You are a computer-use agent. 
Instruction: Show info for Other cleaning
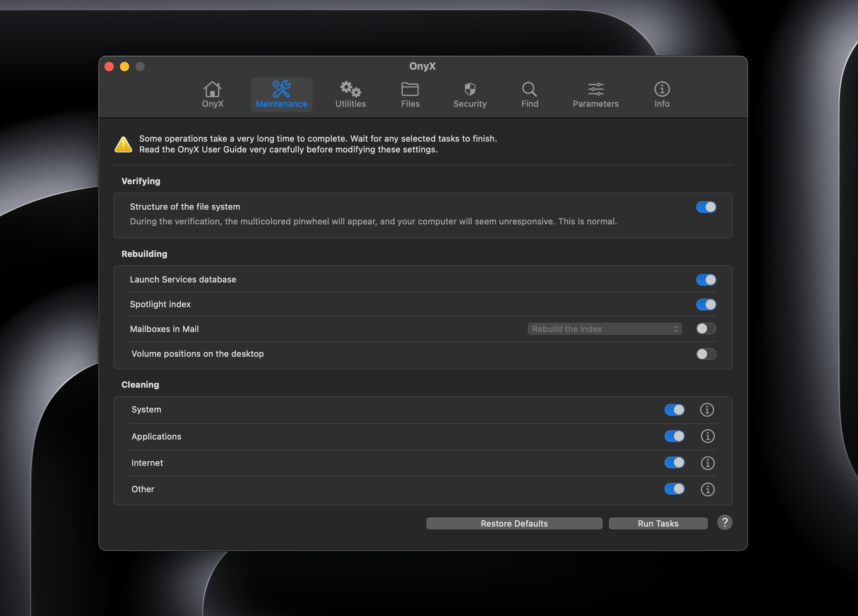click(x=708, y=489)
